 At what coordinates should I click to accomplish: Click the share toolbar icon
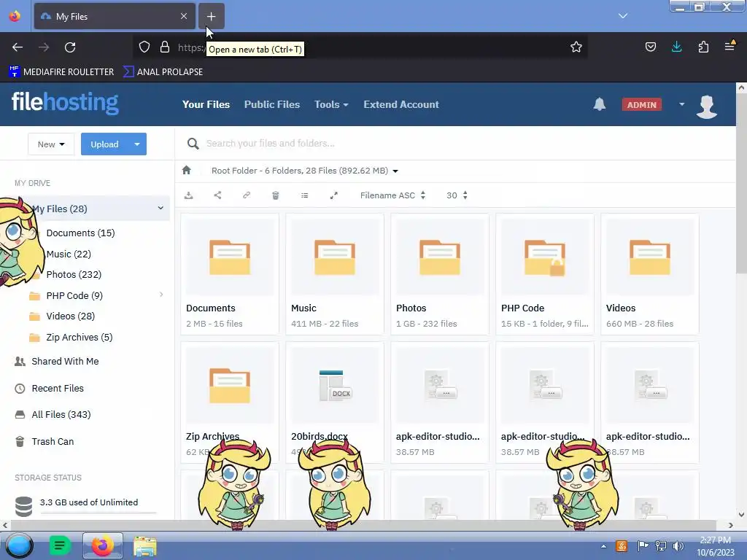click(x=217, y=195)
